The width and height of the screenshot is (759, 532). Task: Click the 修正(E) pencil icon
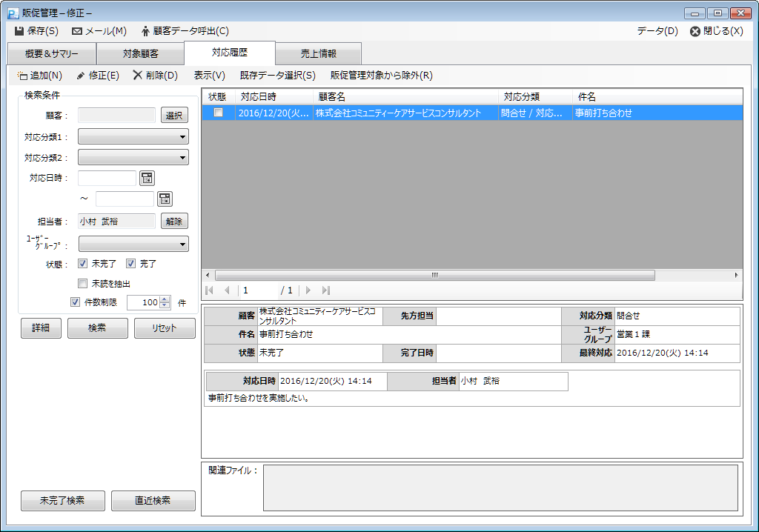point(81,75)
